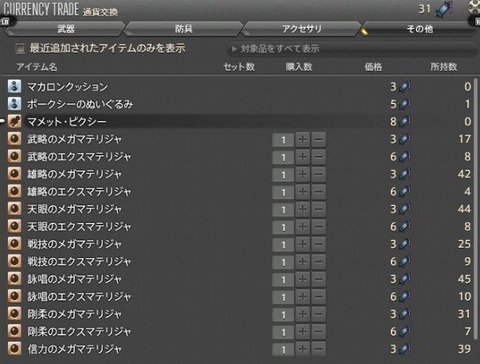Click the 武略のメガマテリジャ materia icon

pos(14,139)
